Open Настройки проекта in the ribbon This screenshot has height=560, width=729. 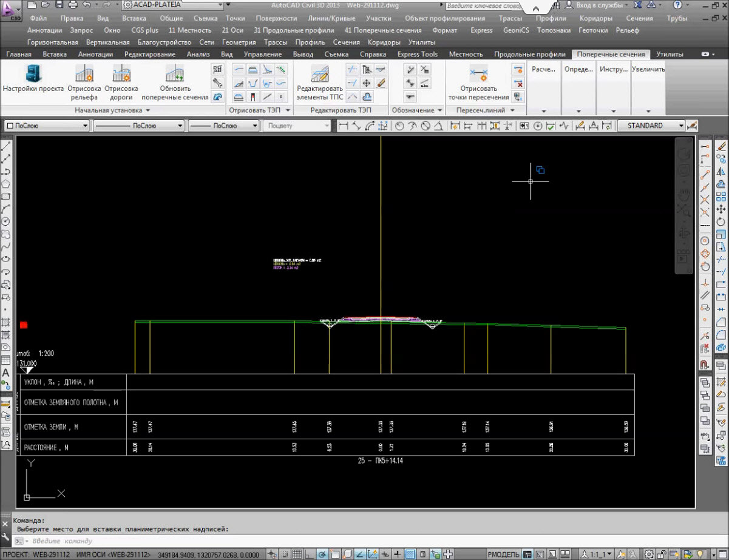(x=33, y=75)
